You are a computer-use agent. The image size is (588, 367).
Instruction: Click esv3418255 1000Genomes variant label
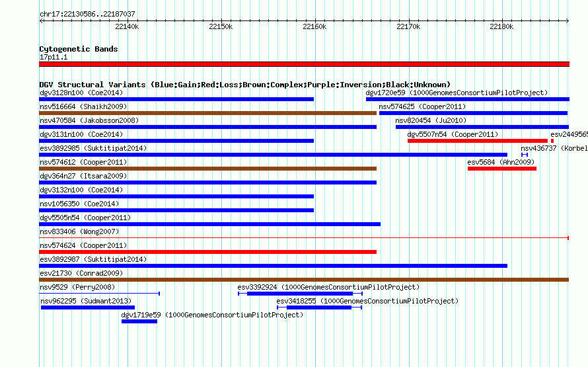[367, 301]
